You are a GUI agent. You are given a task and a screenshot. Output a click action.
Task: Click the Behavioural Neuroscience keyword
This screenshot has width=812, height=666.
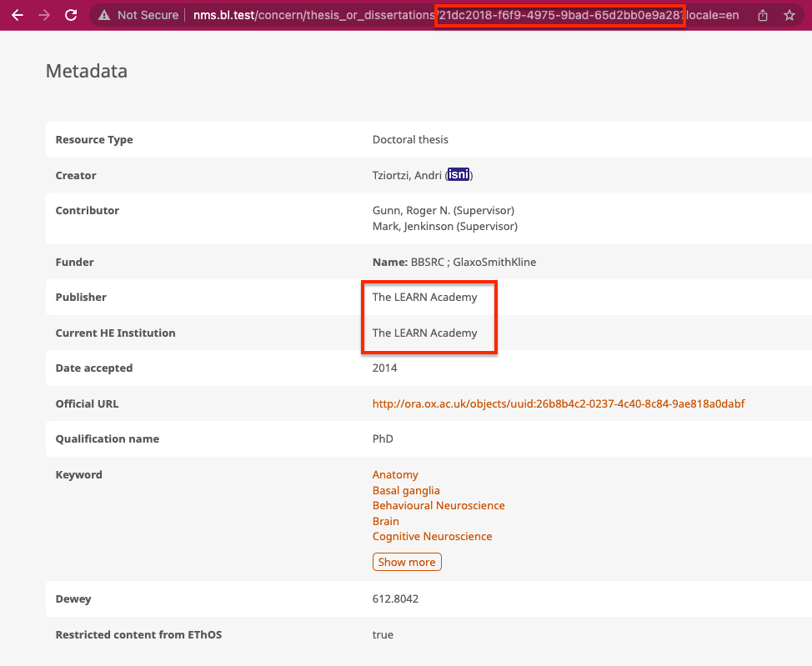pos(439,505)
